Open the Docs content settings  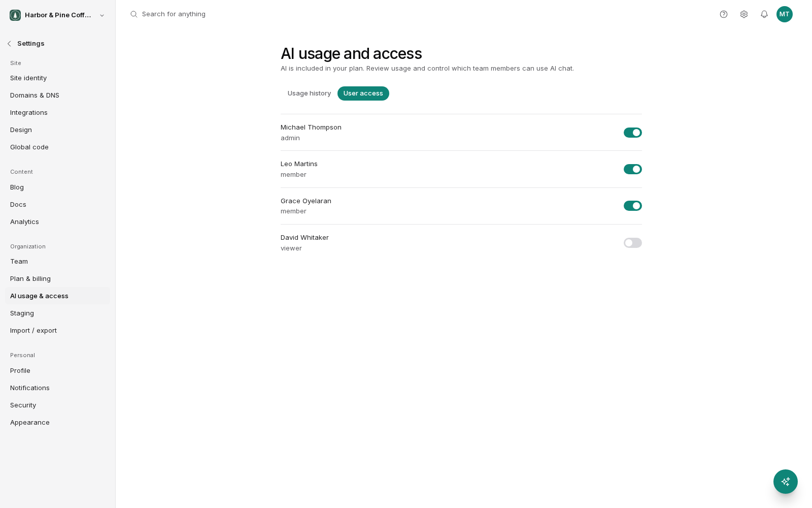point(57,205)
